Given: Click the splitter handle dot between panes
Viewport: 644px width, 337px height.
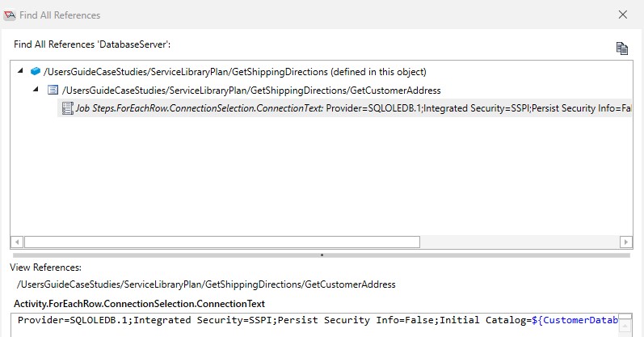Looking at the screenshot, I should (x=322, y=255).
